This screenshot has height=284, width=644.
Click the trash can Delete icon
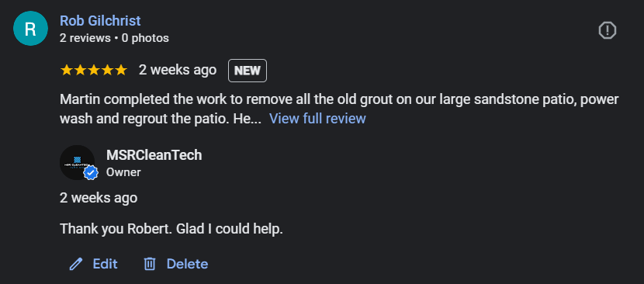coord(150,264)
